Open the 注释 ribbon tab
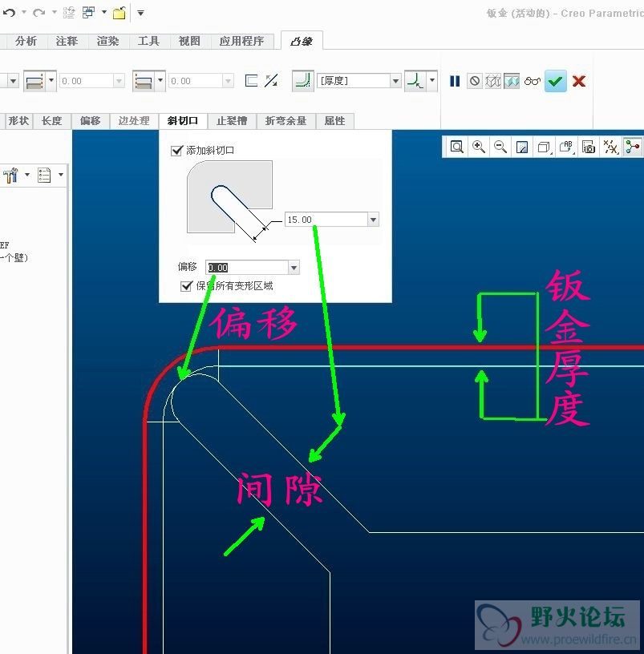This screenshot has height=654, width=644. pyautogui.click(x=67, y=41)
